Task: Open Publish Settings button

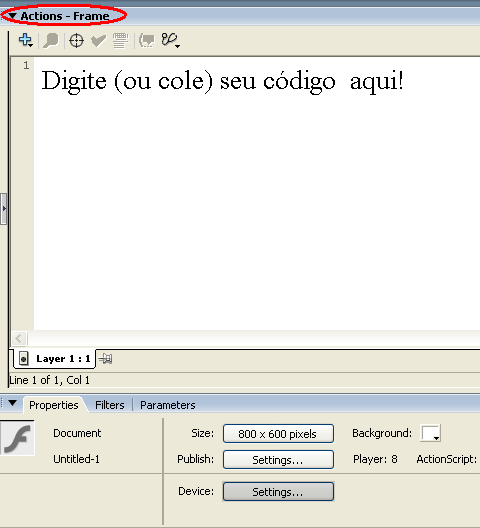Action: pos(278,460)
